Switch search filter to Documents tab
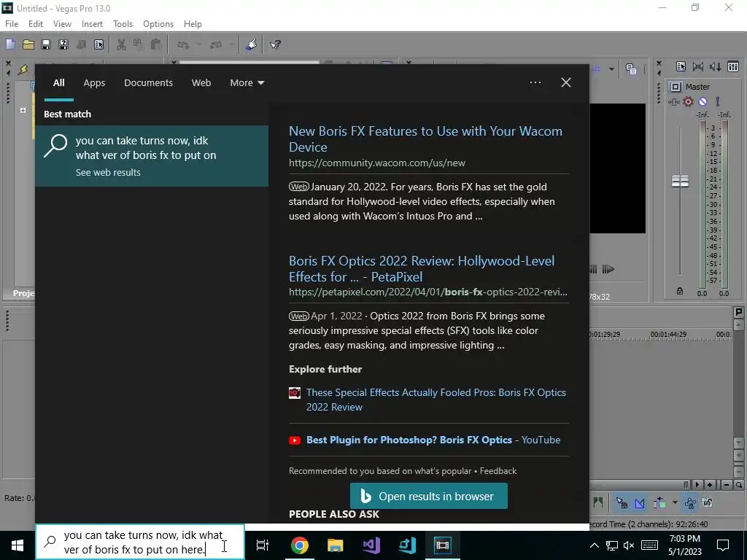 coord(148,83)
